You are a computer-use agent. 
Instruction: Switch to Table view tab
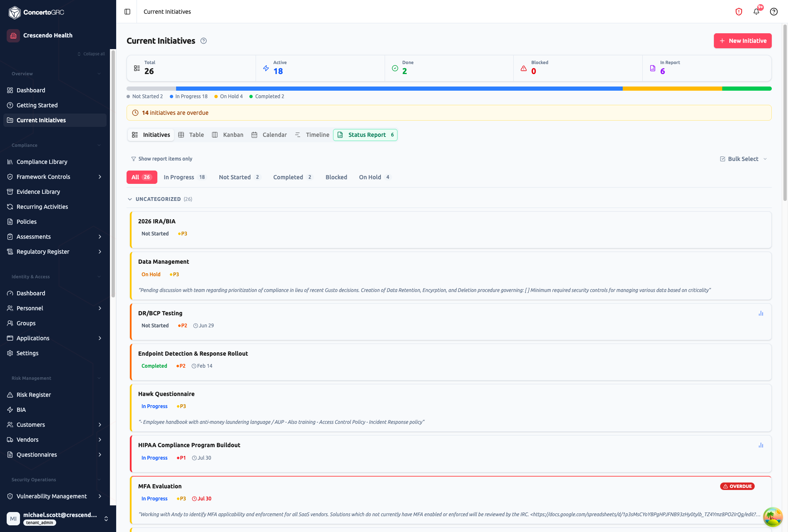191,135
